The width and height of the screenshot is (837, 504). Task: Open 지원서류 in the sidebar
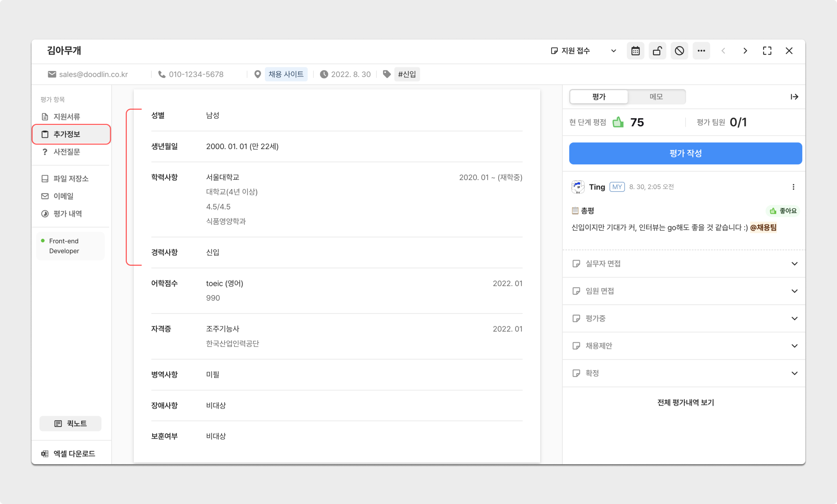pos(67,117)
